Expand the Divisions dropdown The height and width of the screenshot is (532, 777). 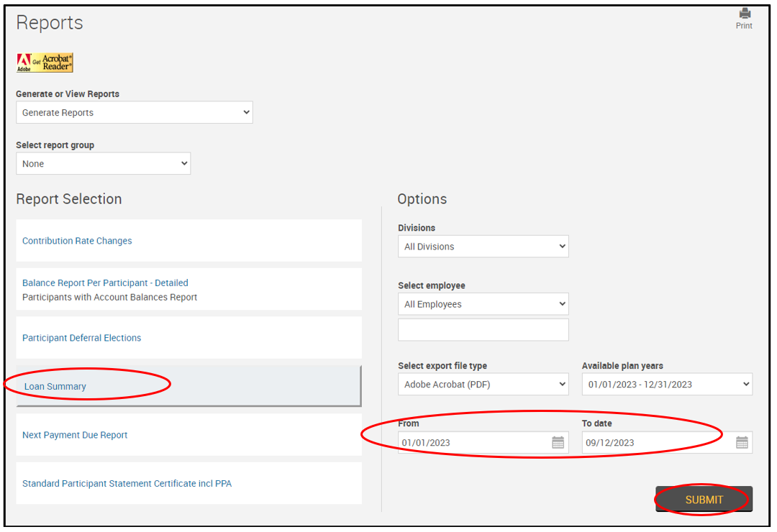(483, 247)
